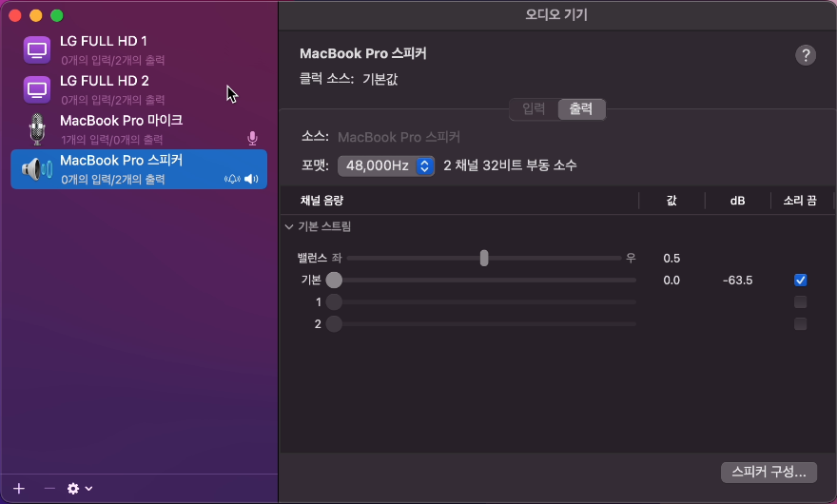Click the MacBook Pro 마이크 microphone icon
The image size is (837, 504).
click(x=37, y=129)
